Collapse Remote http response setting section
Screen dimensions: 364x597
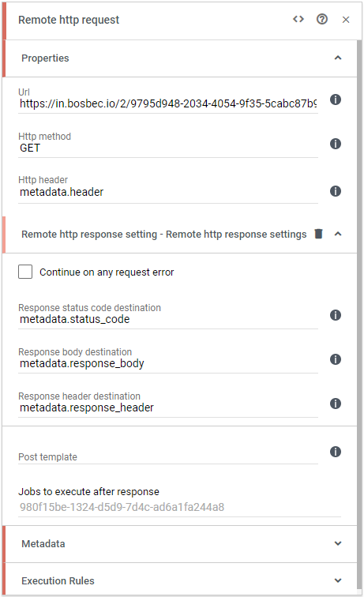[338, 234]
